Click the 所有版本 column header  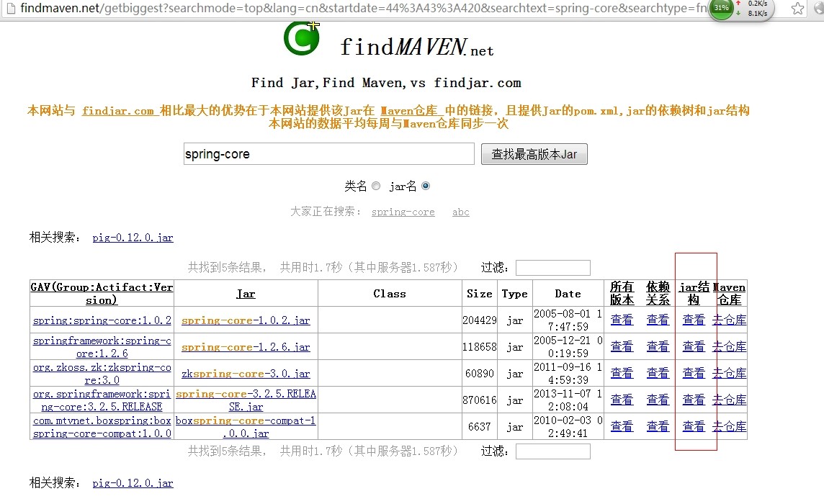(x=622, y=293)
